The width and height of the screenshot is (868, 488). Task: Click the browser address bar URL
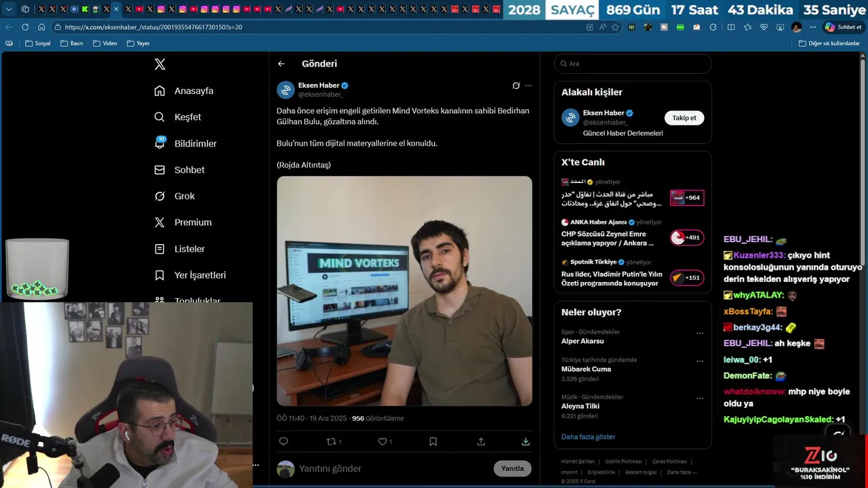click(154, 27)
